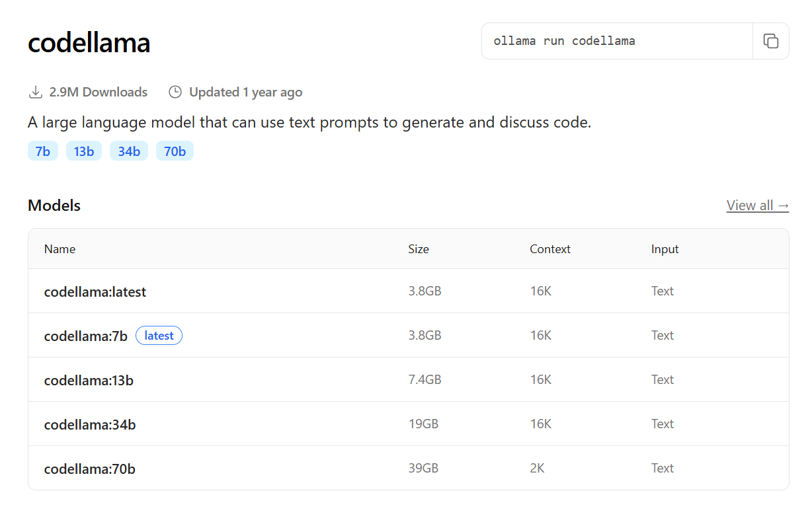Select the 70b size tag
Viewport: 812px width, 532px height.
[x=175, y=151]
